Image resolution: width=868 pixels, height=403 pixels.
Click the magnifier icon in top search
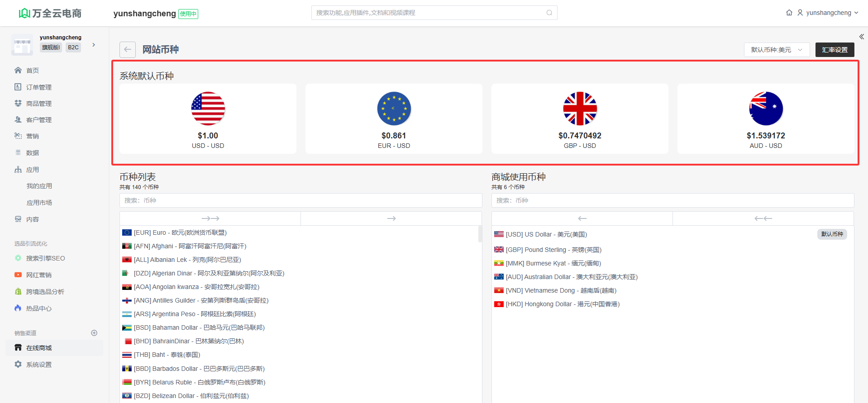(x=549, y=13)
